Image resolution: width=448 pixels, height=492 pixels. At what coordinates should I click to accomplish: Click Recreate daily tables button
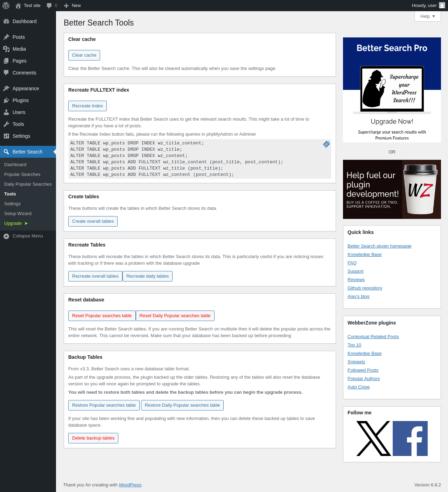pos(147,276)
